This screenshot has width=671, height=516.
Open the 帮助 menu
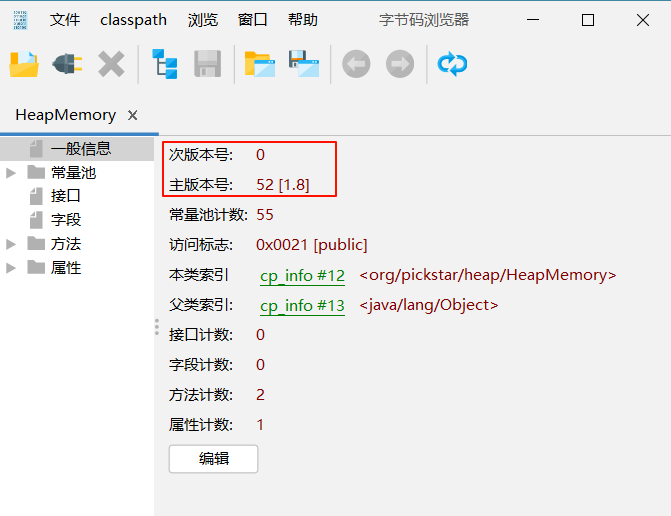(x=303, y=20)
